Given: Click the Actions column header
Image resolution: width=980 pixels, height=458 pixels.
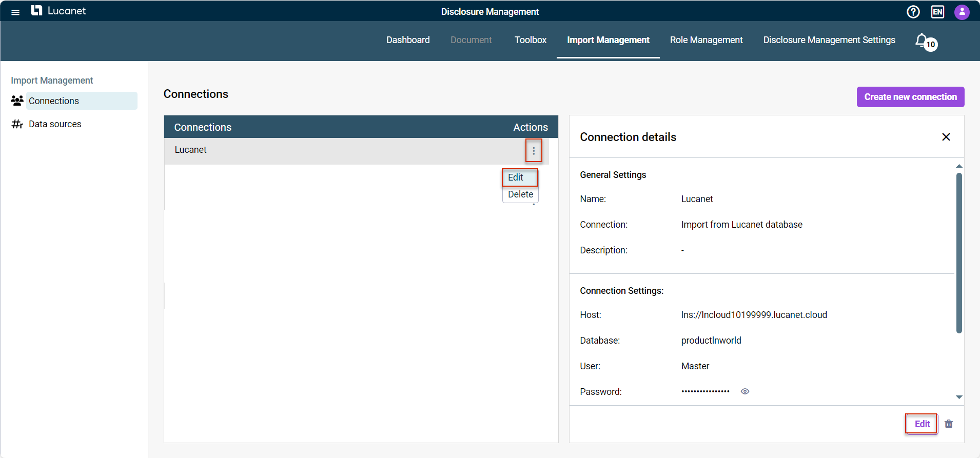Looking at the screenshot, I should [x=531, y=127].
